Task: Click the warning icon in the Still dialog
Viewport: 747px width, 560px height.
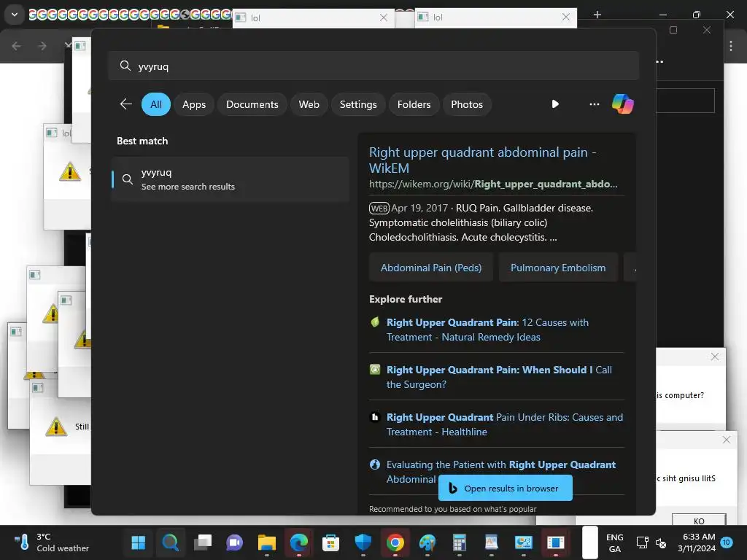Action: tap(55, 426)
